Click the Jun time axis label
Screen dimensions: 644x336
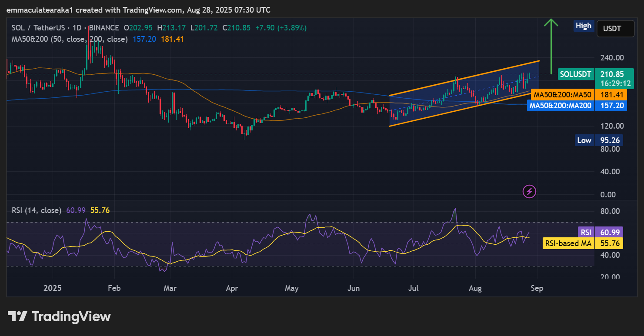coord(354,288)
